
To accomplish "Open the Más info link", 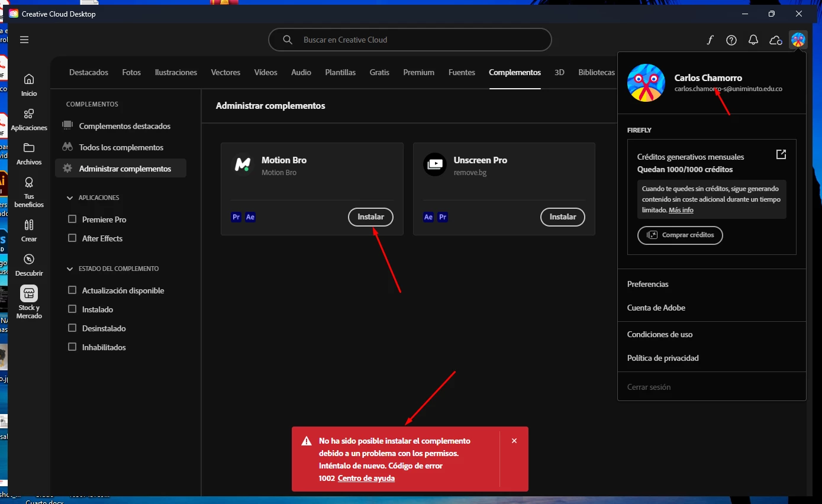I will click(681, 210).
